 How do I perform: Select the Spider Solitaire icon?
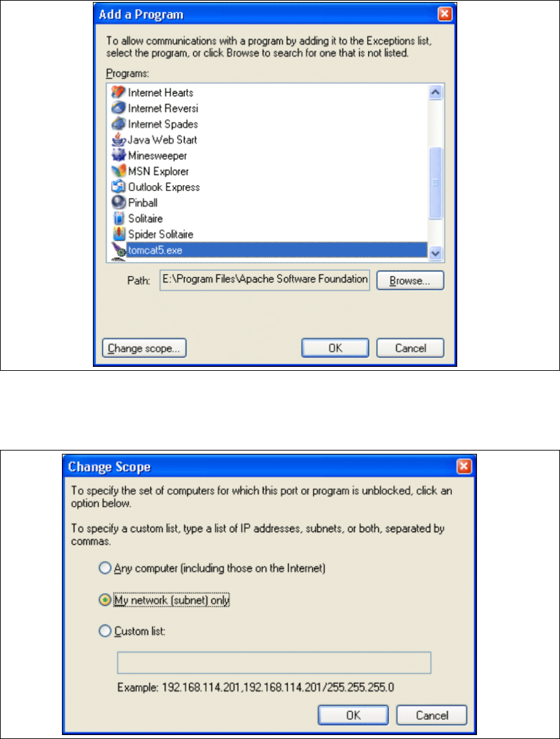point(119,234)
